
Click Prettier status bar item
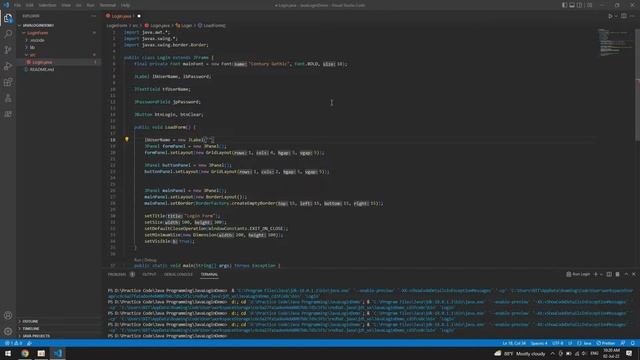click(x=606, y=343)
